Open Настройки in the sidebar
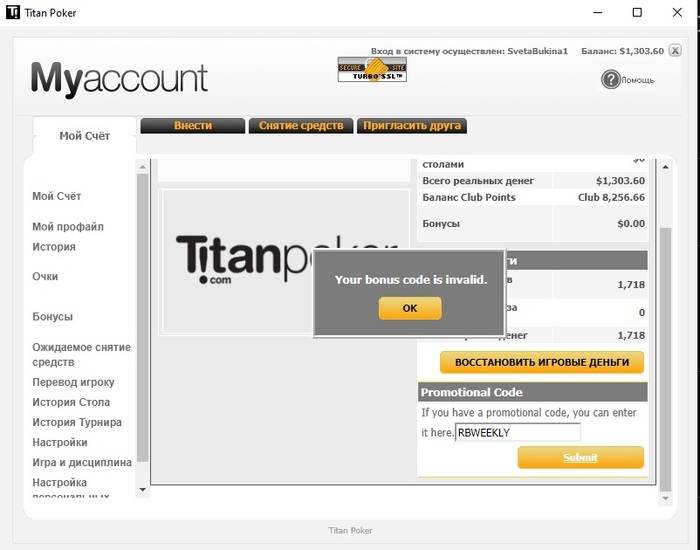Image resolution: width=700 pixels, height=550 pixels. click(x=60, y=442)
